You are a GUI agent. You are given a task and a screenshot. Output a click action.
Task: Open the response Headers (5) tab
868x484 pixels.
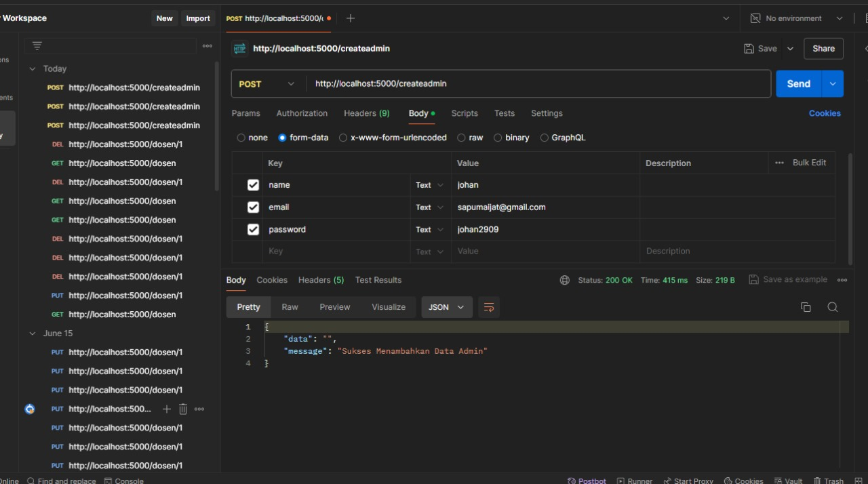pyautogui.click(x=321, y=280)
